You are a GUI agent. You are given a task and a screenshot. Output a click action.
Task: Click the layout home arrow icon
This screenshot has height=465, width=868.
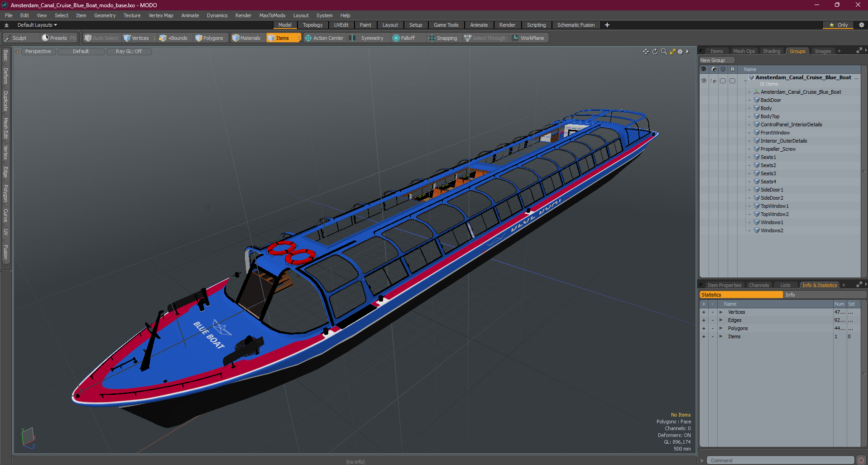[6, 25]
